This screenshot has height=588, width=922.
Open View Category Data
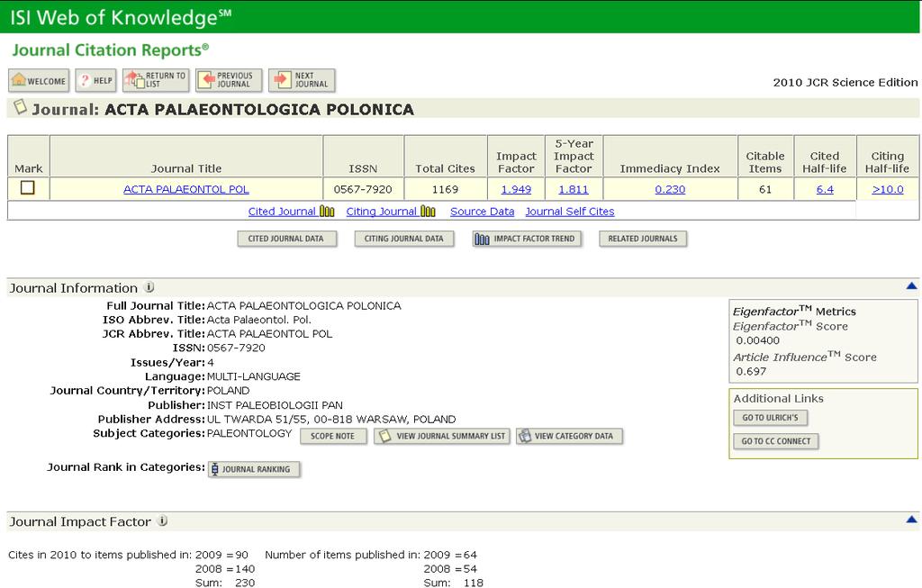(569, 437)
